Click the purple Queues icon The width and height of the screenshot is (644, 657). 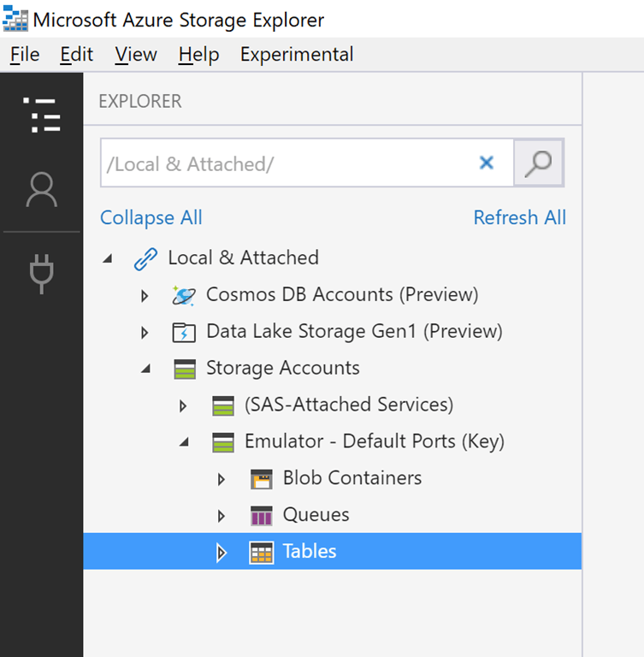(261, 516)
